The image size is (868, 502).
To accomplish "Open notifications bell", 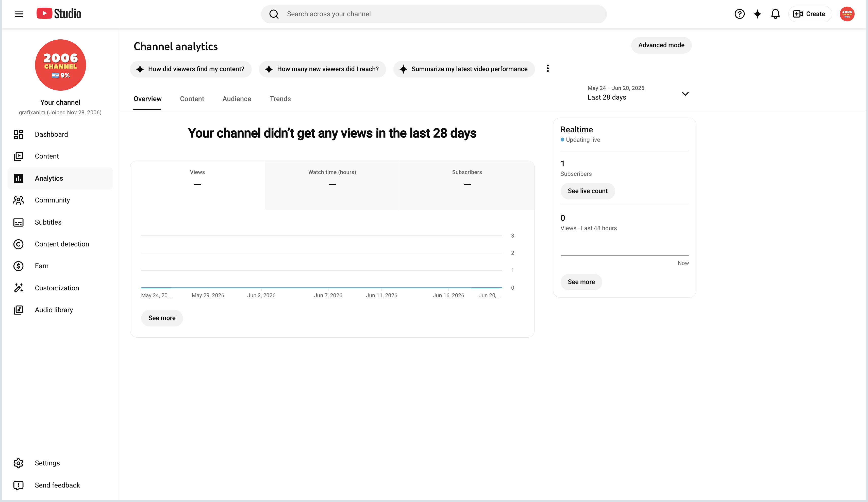I will [775, 14].
